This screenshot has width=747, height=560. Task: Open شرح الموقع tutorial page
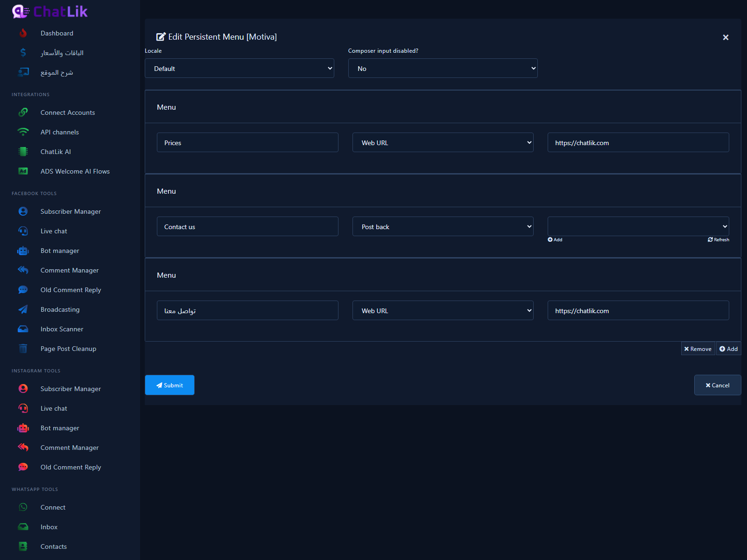(x=57, y=72)
